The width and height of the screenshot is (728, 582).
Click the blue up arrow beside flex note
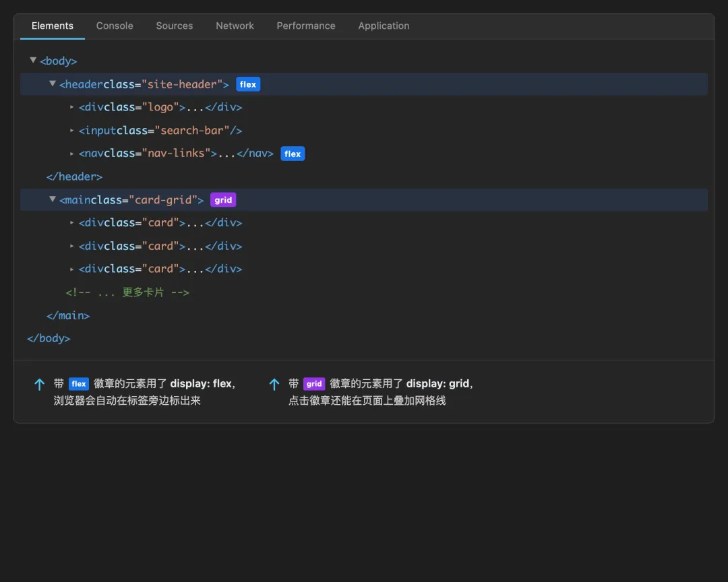click(40, 385)
